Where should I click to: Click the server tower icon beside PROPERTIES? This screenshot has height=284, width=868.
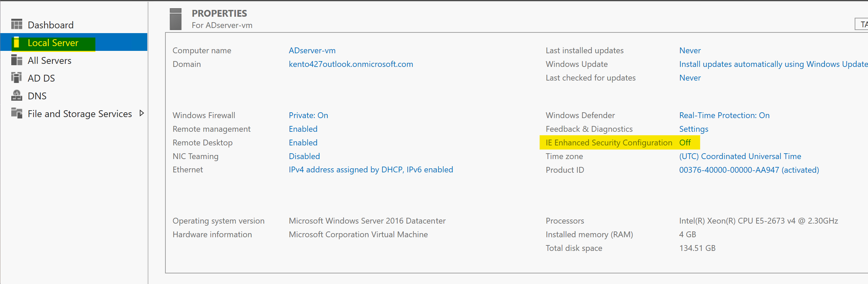pyautogui.click(x=176, y=19)
